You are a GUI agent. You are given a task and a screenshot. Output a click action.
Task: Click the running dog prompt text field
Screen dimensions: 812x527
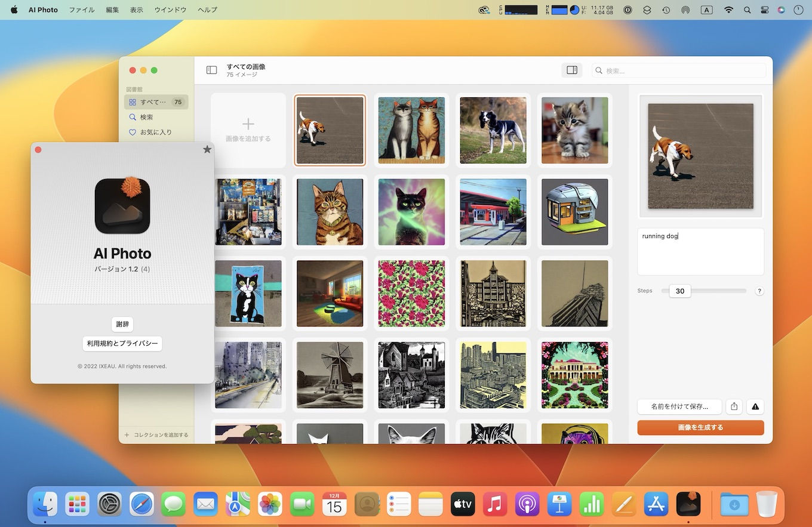[x=700, y=251]
